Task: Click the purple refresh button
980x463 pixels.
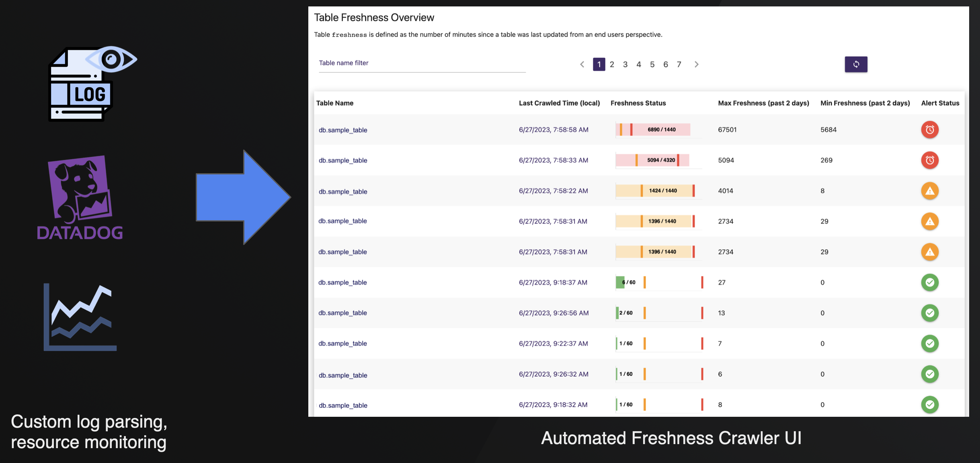Action: pyautogui.click(x=856, y=64)
